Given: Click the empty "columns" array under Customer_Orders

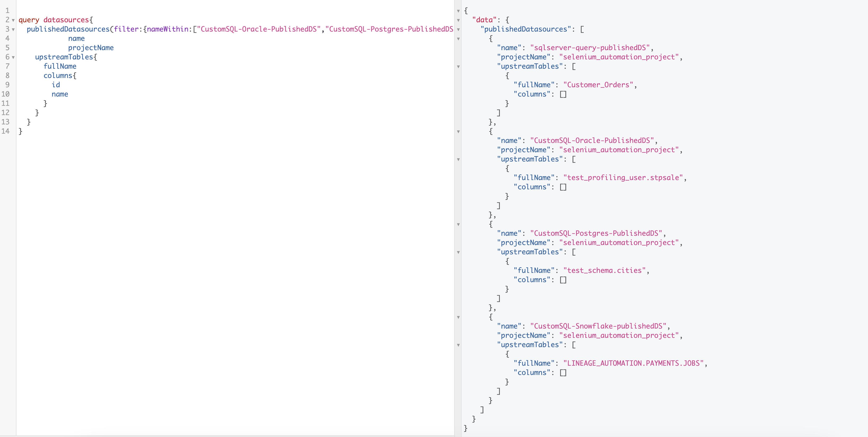Looking at the screenshot, I should [563, 94].
